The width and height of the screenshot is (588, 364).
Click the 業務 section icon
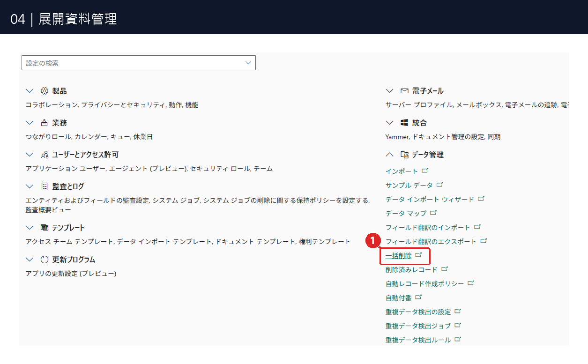(45, 123)
